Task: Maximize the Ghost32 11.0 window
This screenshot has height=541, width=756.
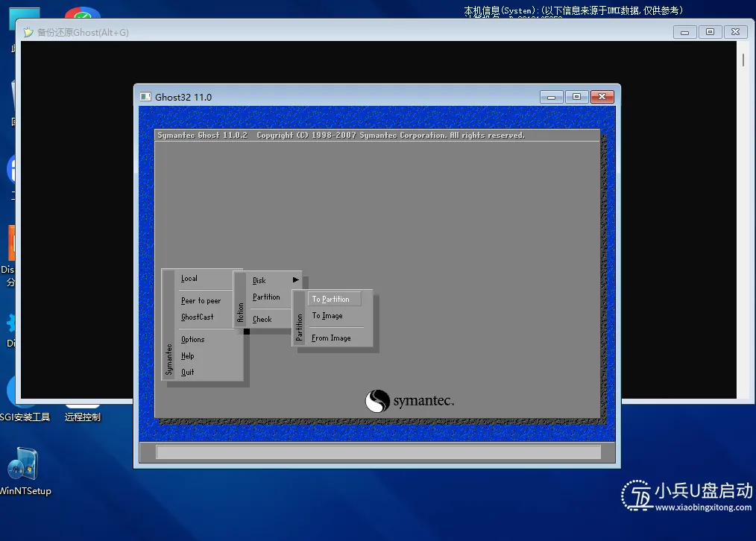Action: coord(576,97)
